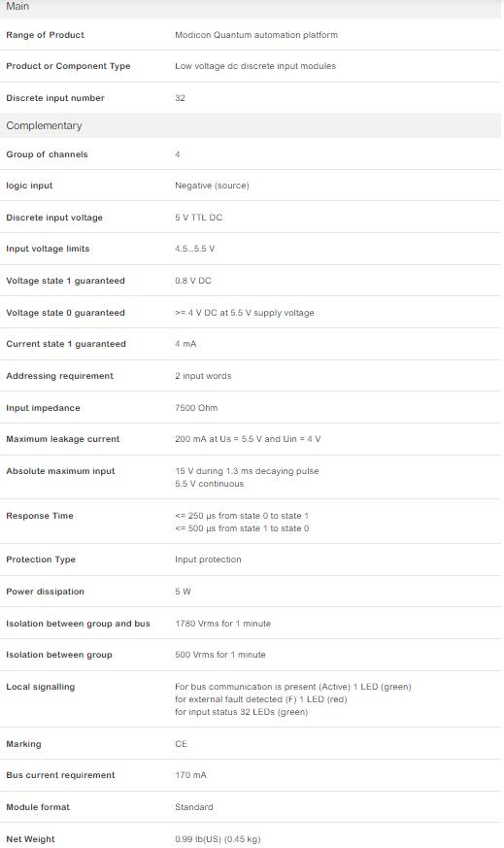The width and height of the screenshot is (504, 848).
Task: Select the CE Marking value
Action: coord(182,744)
